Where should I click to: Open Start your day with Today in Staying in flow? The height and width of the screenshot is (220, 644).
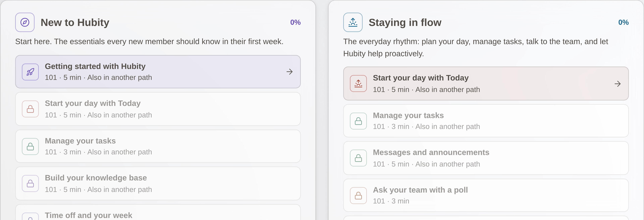pyautogui.click(x=486, y=83)
